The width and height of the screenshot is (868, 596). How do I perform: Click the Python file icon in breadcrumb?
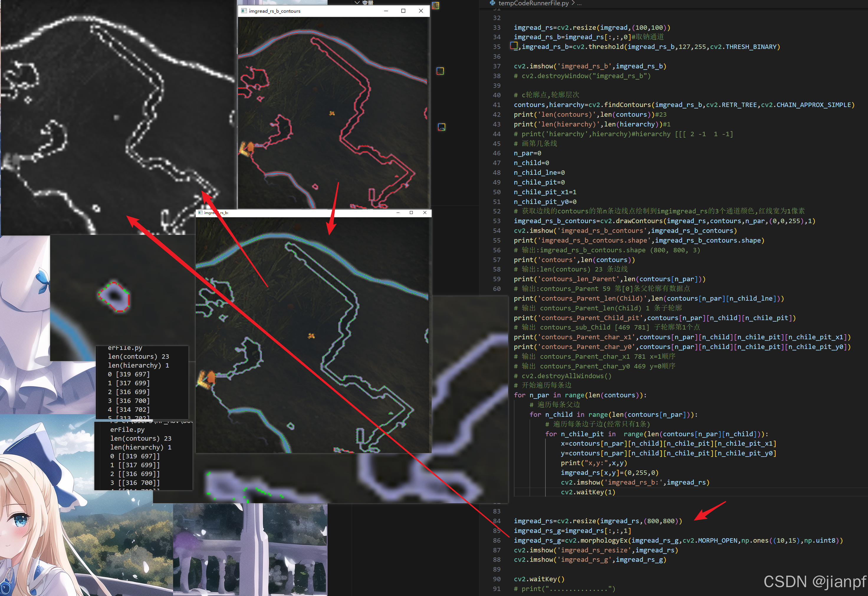[493, 3]
